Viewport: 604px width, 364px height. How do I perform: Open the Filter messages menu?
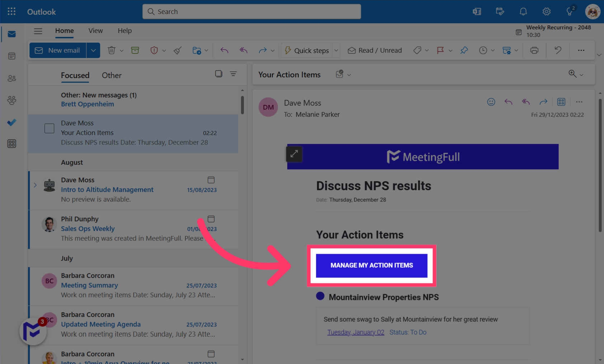tap(233, 74)
